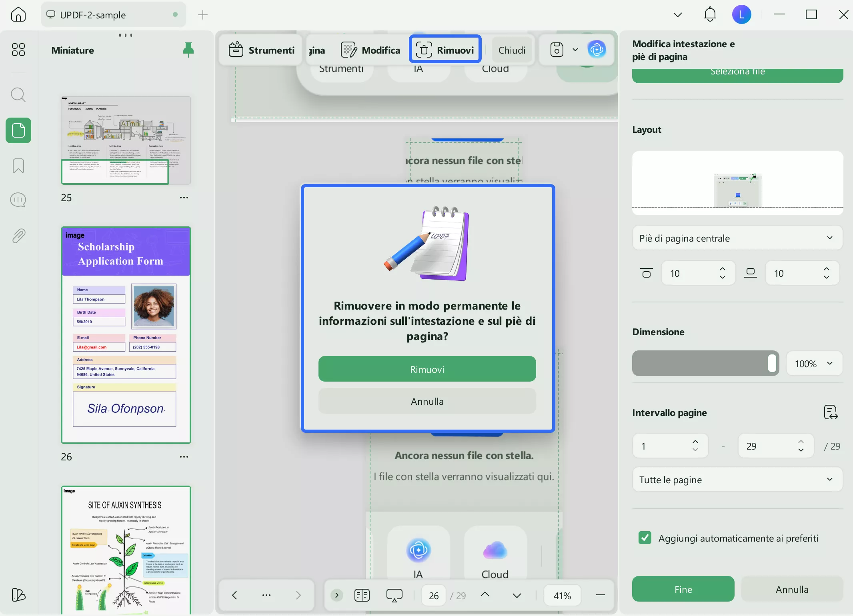Open the Tutte le pagine dropdown
This screenshot has width=853, height=616.
coord(737,479)
